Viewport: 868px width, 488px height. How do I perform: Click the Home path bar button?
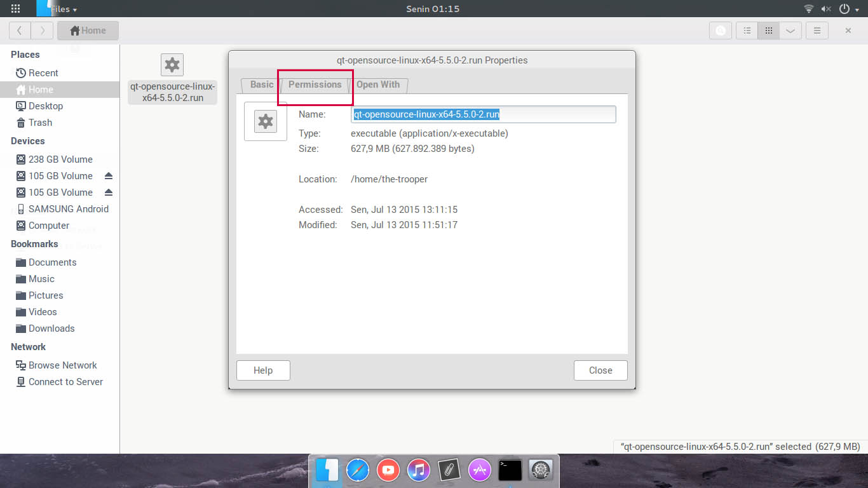tap(88, 30)
